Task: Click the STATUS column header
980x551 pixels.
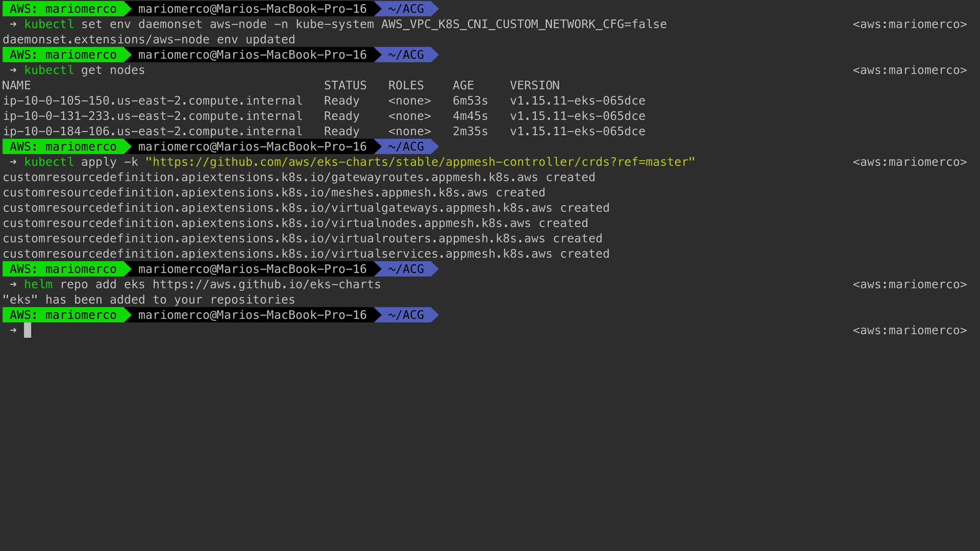Action: [x=345, y=86]
